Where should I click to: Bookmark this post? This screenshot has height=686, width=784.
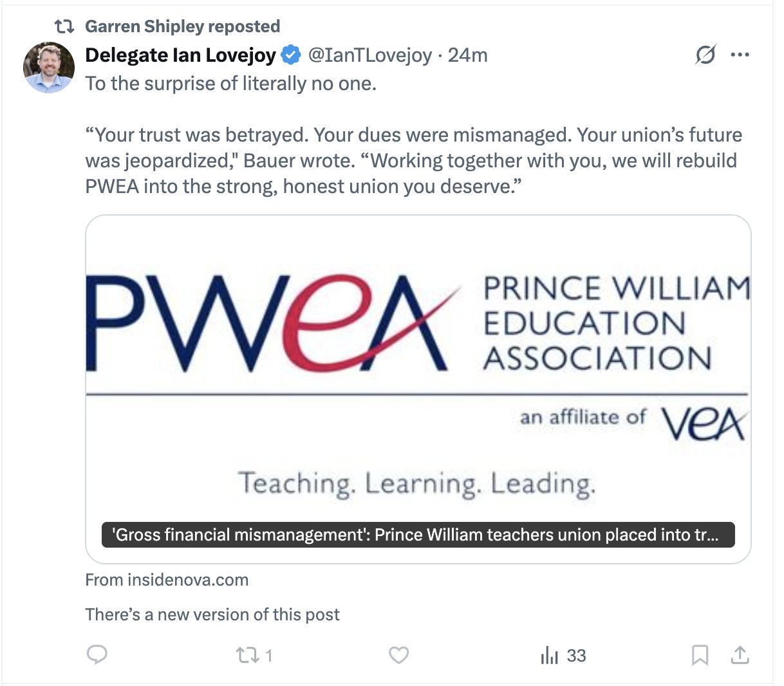[700, 655]
